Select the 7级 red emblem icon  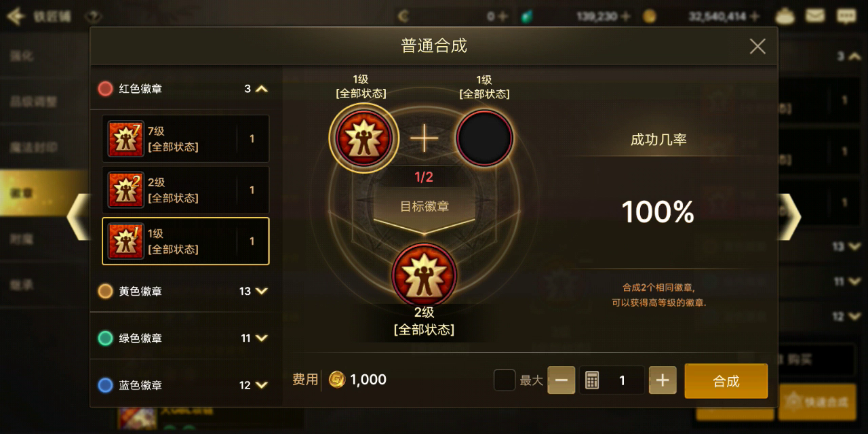126,138
